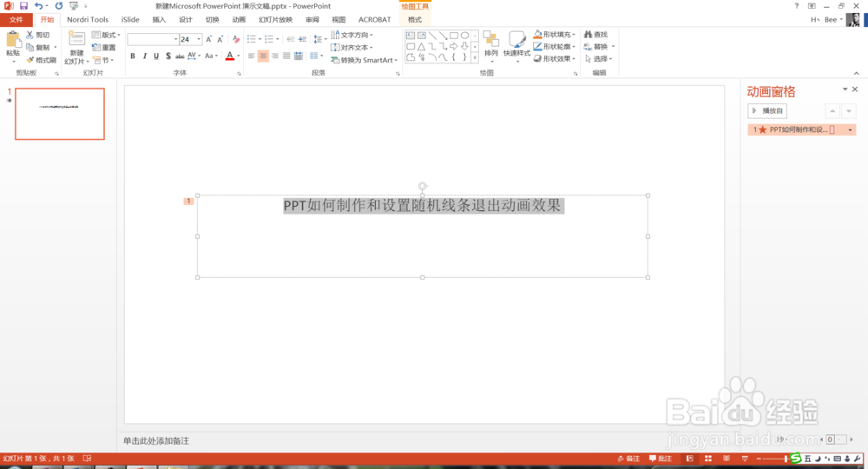Increase font size with larger A icon
The height and width of the screenshot is (469, 868).
pos(208,39)
